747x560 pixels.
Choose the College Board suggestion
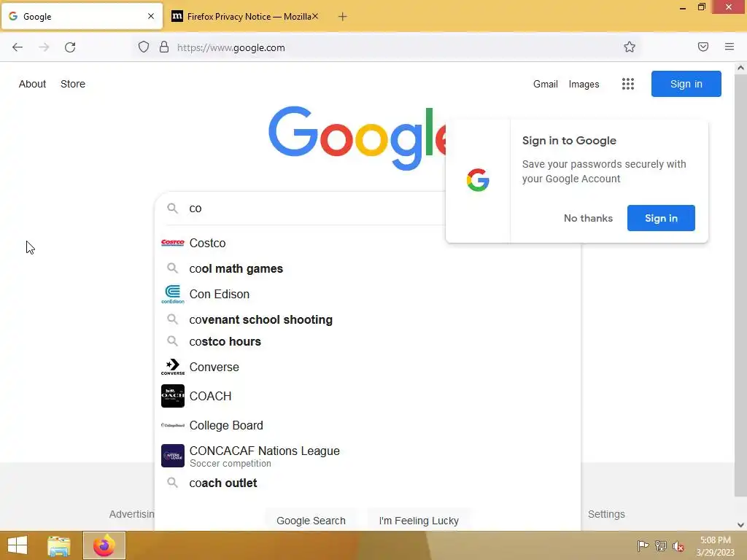click(368, 425)
